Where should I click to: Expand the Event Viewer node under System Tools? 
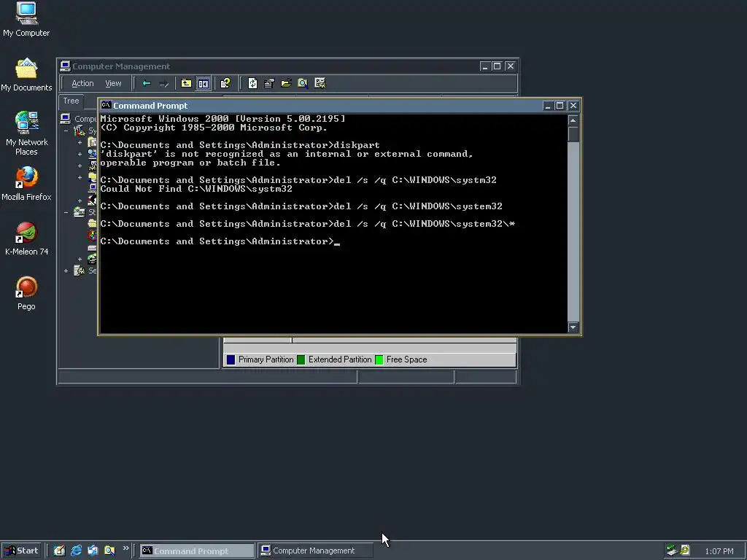click(80, 142)
